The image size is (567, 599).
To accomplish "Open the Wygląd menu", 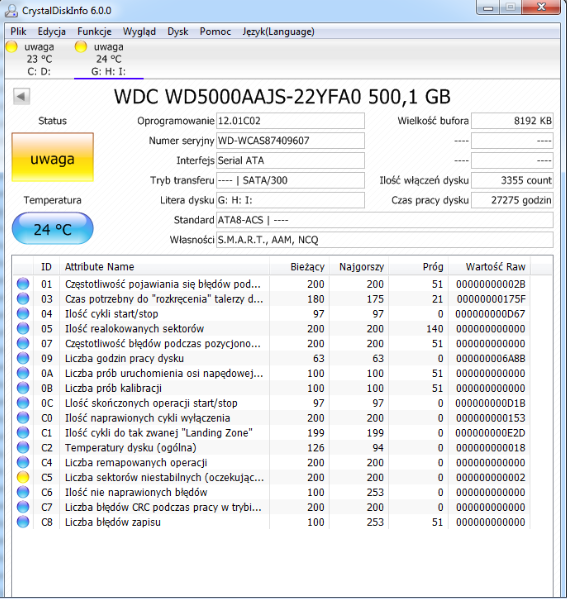I will tap(139, 32).
